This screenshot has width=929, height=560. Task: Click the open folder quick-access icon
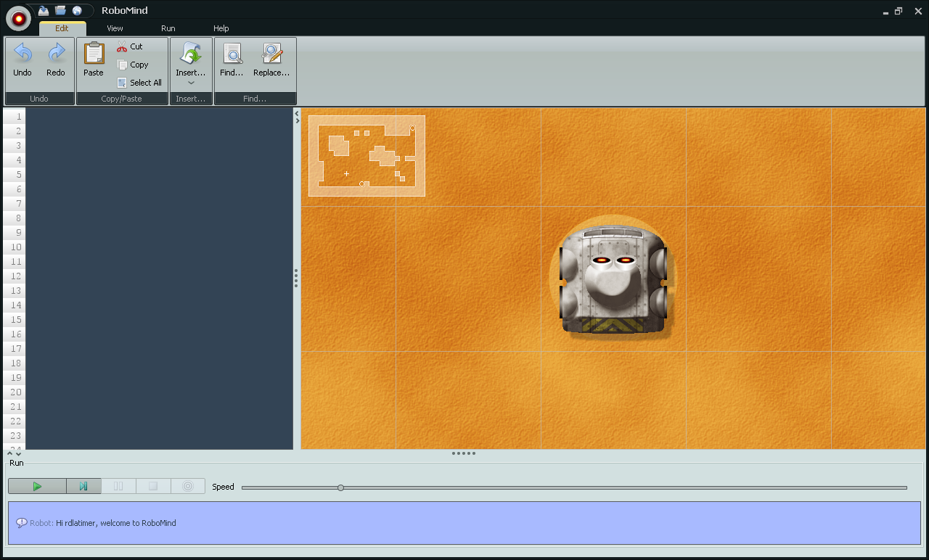click(60, 10)
